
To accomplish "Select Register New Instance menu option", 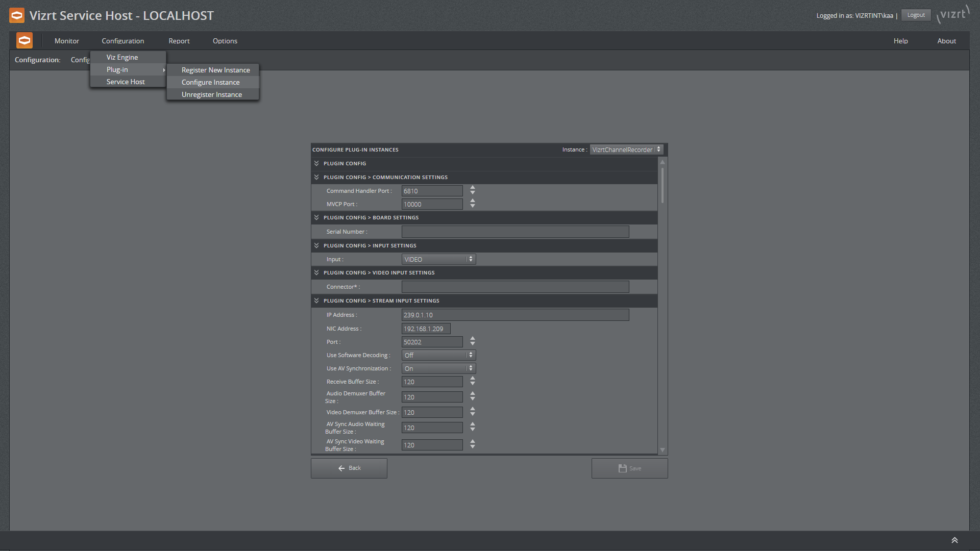I will click(x=215, y=70).
